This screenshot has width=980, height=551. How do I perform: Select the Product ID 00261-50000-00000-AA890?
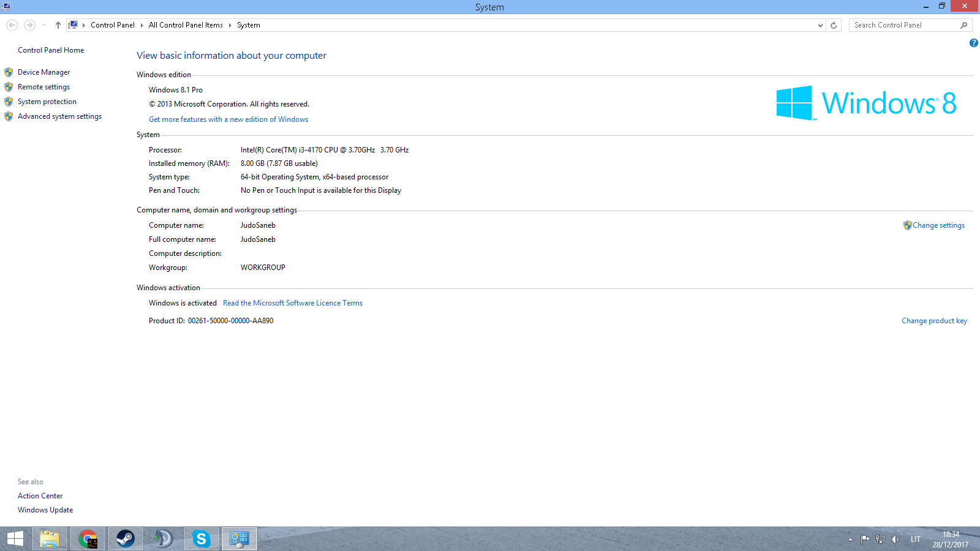(230, 321)
